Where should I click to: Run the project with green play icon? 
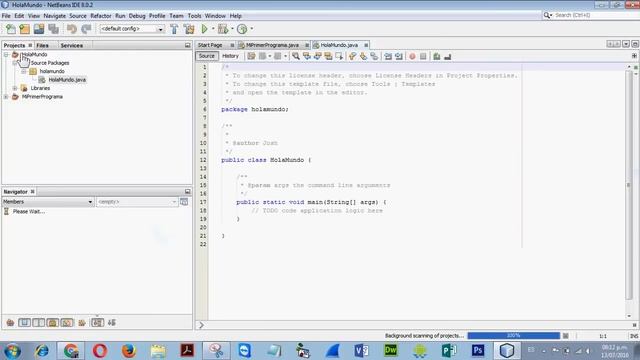coord(204,29)
